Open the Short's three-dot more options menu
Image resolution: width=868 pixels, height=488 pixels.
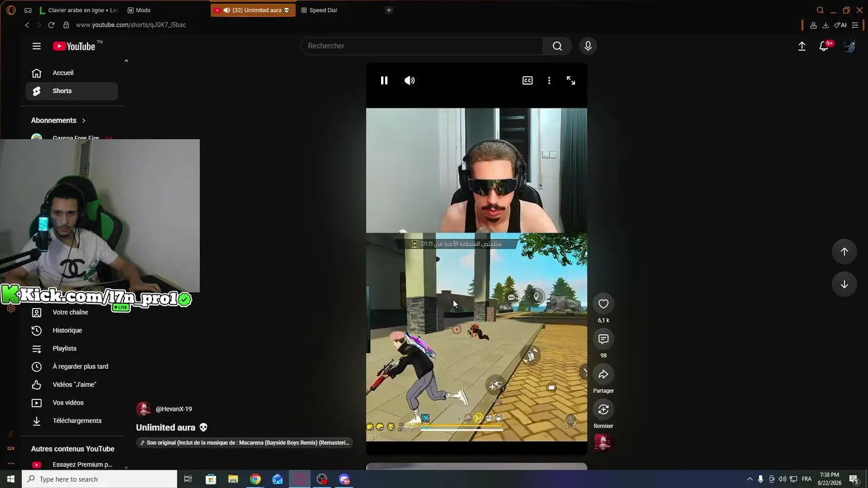click(549, 81)
